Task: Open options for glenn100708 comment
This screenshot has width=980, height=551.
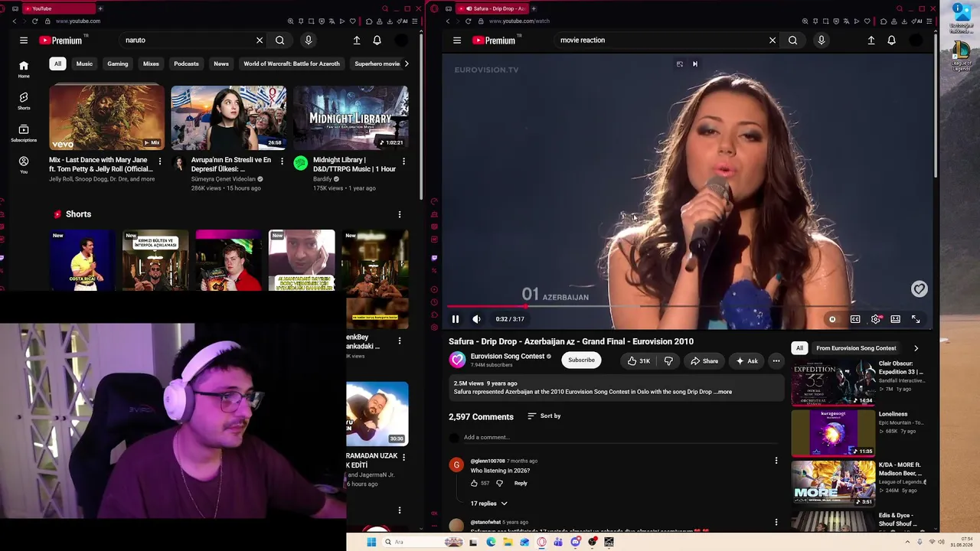Action: (x=776, y=461)
